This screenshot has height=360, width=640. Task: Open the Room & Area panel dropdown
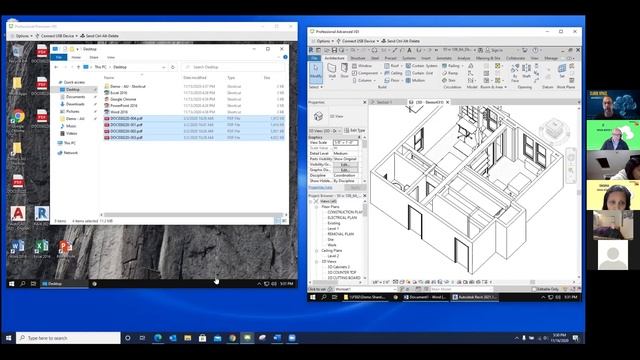pyautogui.click(x=493, y=87)
